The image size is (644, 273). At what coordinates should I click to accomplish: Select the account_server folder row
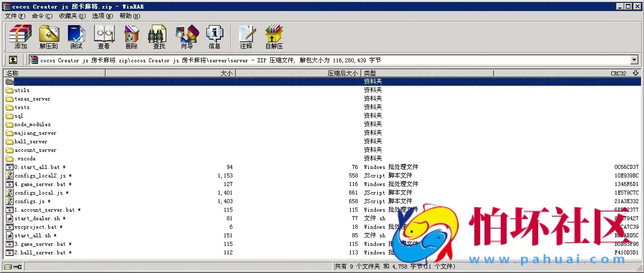tap(322, 150)
